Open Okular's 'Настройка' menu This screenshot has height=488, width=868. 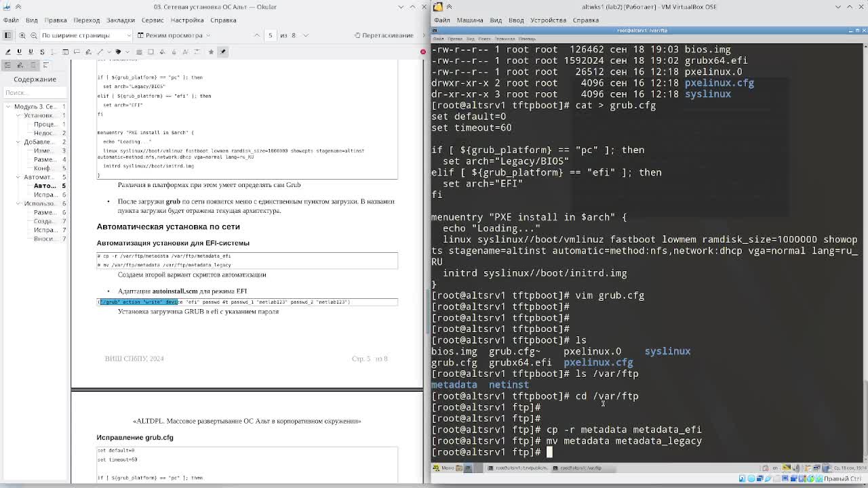coord(187,20)
